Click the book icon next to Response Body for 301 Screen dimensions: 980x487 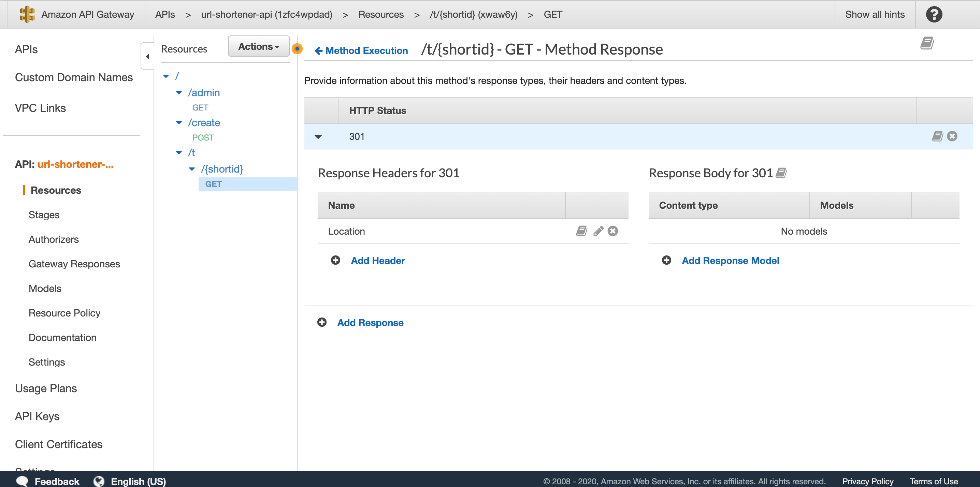point(781,173)
